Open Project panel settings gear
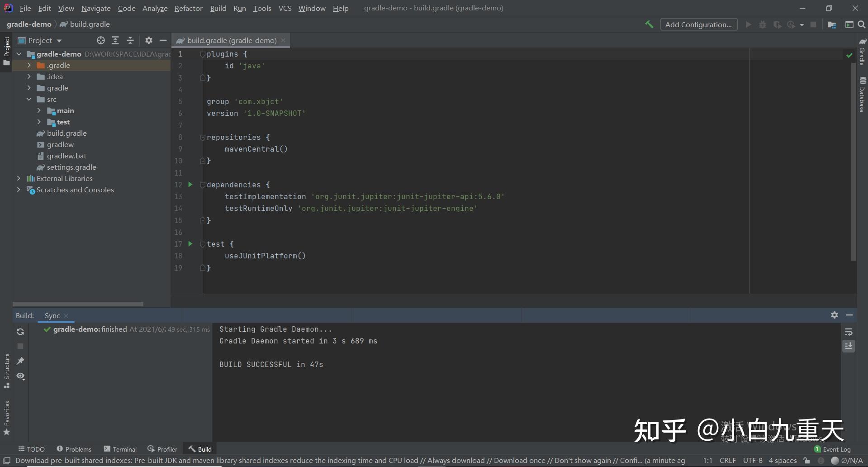The width and height of the screenshot is (868, 467). click(x=148, y=40)
